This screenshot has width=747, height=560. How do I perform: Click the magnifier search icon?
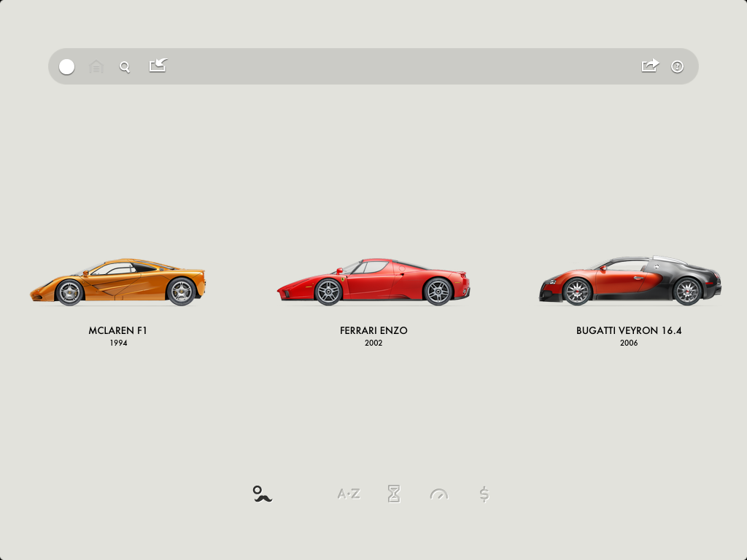[x=125, y=67]
